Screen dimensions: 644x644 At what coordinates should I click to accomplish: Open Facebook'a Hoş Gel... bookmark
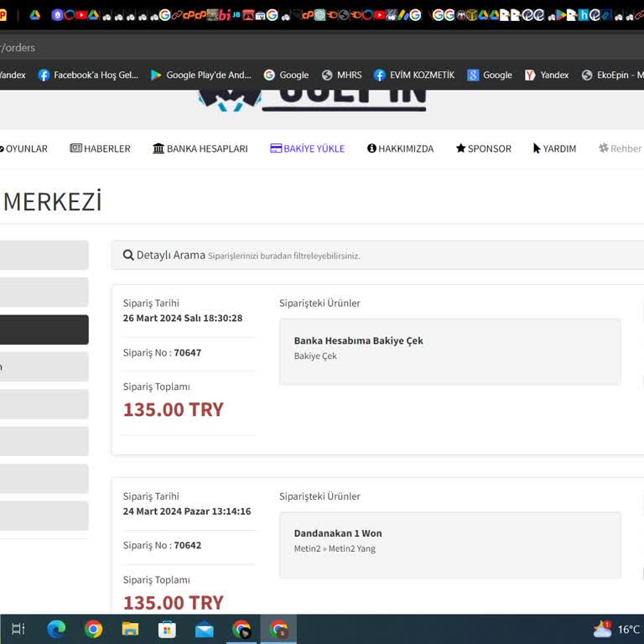point(88,75)
